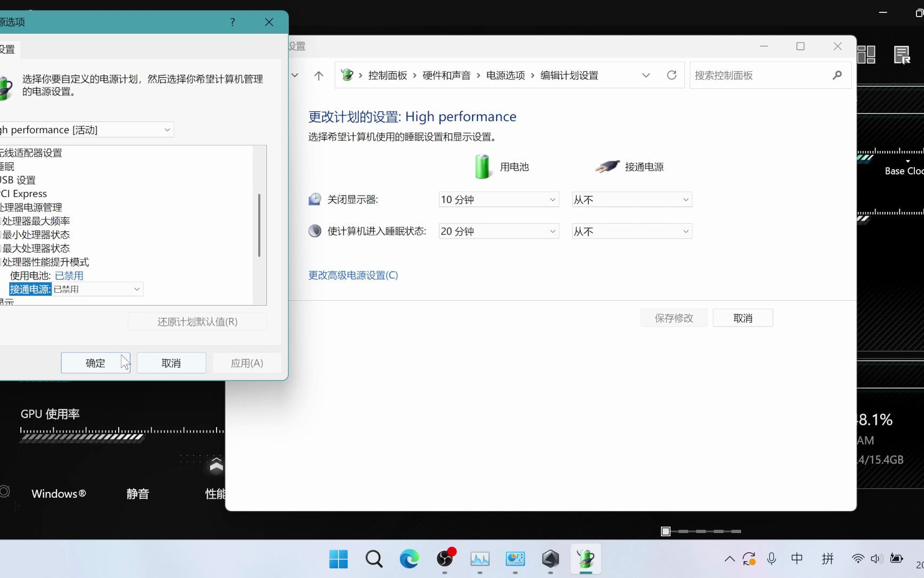Select the 最大处理器状态 tree item
This screenshot has width=924, height=578.
(36, 248)
